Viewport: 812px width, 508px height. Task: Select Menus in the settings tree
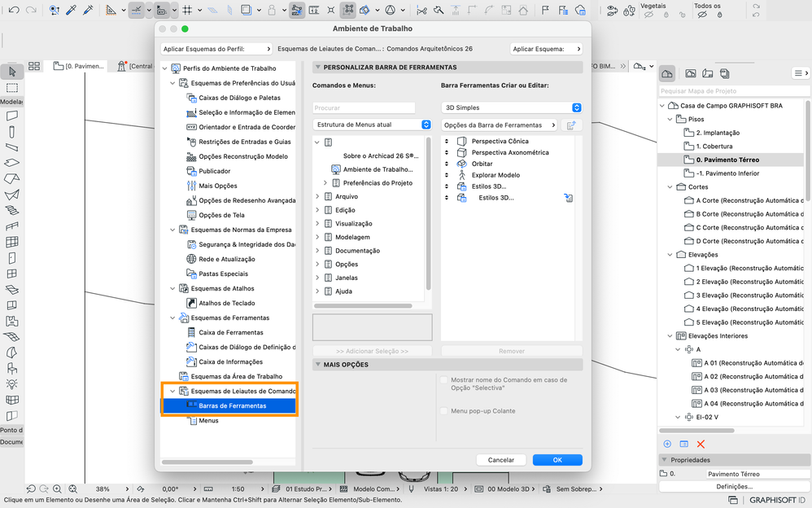(209, 420)
